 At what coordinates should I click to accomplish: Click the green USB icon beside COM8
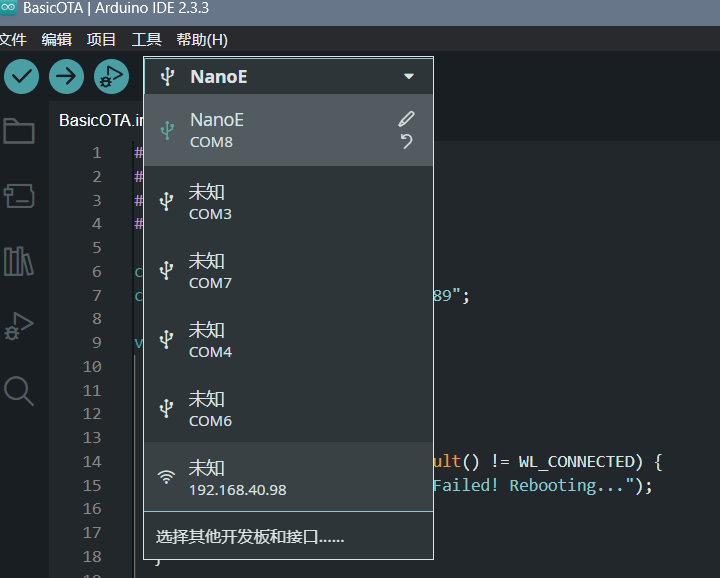click(x=167, y=130)
